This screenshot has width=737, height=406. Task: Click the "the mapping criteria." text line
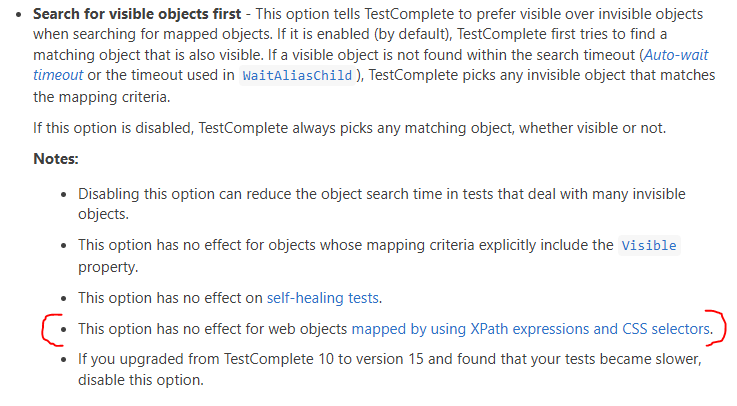102,95
